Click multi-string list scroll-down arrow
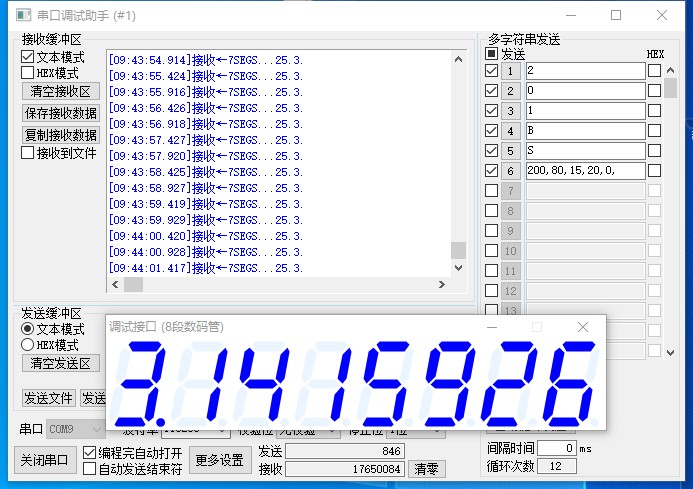693x489 pixels. [x=670, y=352]
